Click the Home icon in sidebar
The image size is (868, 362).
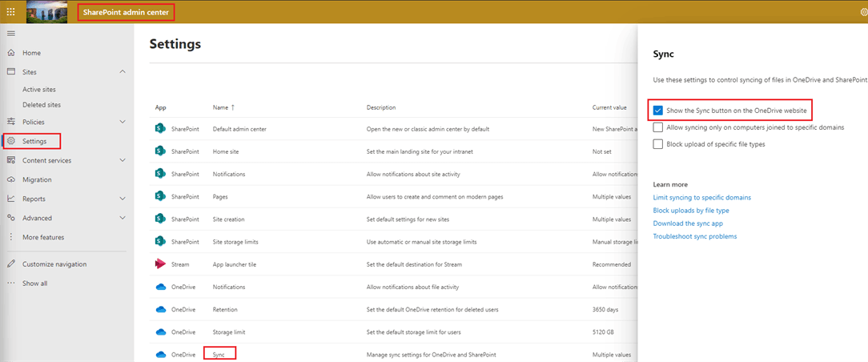click(11, 53)
